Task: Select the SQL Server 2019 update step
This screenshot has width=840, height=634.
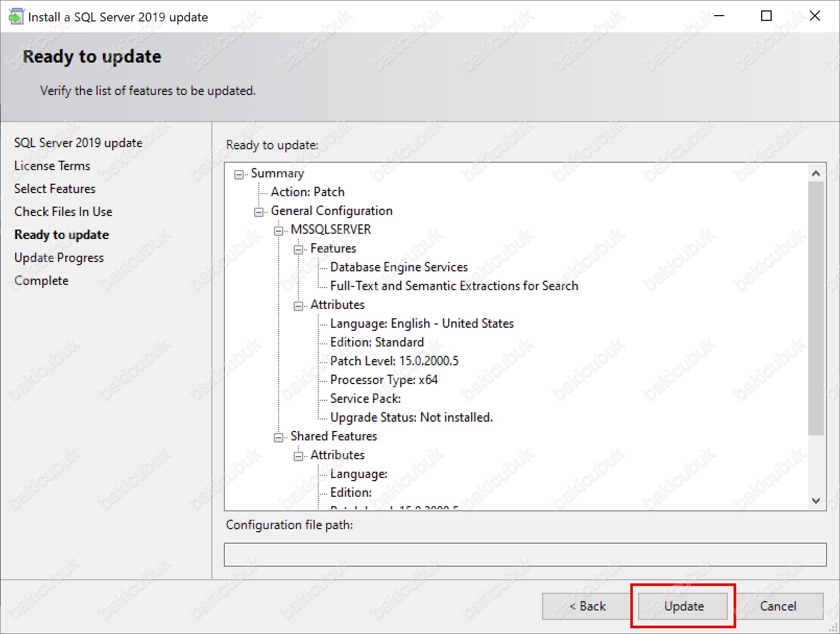Action: 78,143
